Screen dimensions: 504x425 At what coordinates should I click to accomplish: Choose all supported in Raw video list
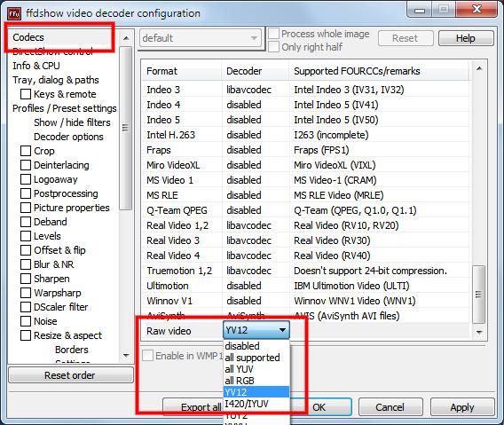point(256,358)
